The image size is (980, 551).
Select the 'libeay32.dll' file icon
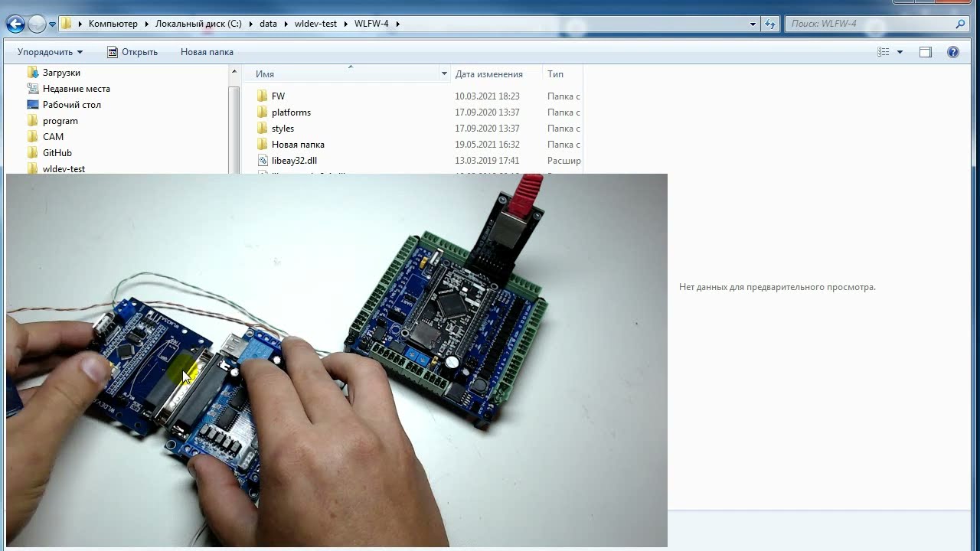click(x=262, y=161)
